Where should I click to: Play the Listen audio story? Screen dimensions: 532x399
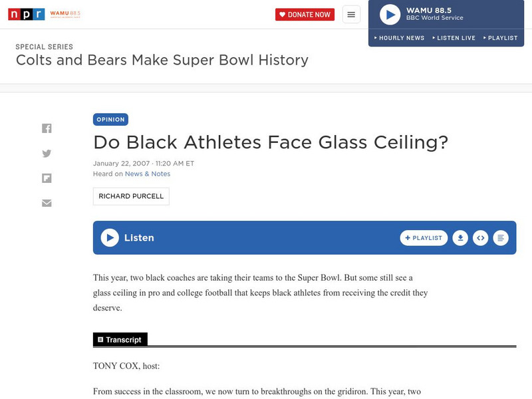point(110,237)
